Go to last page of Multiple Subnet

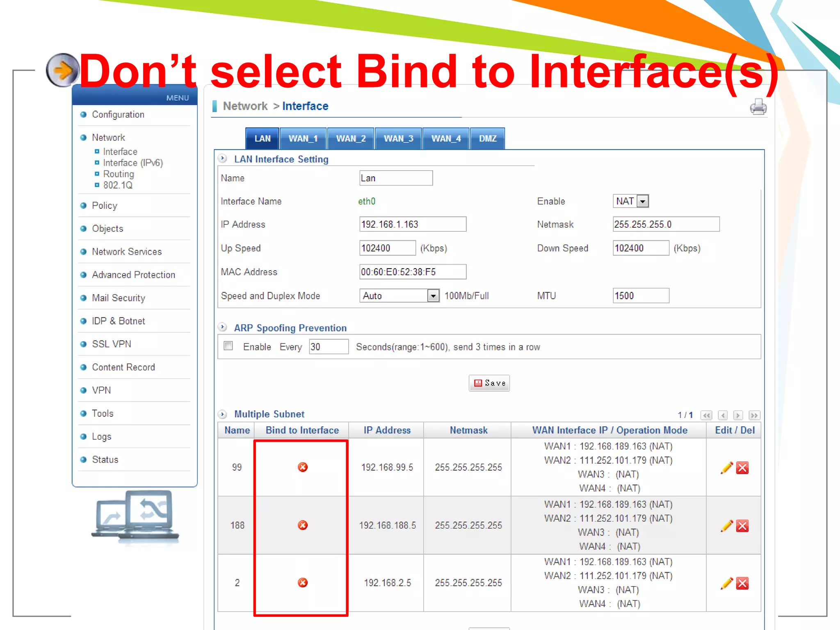(x=754, y=415)
